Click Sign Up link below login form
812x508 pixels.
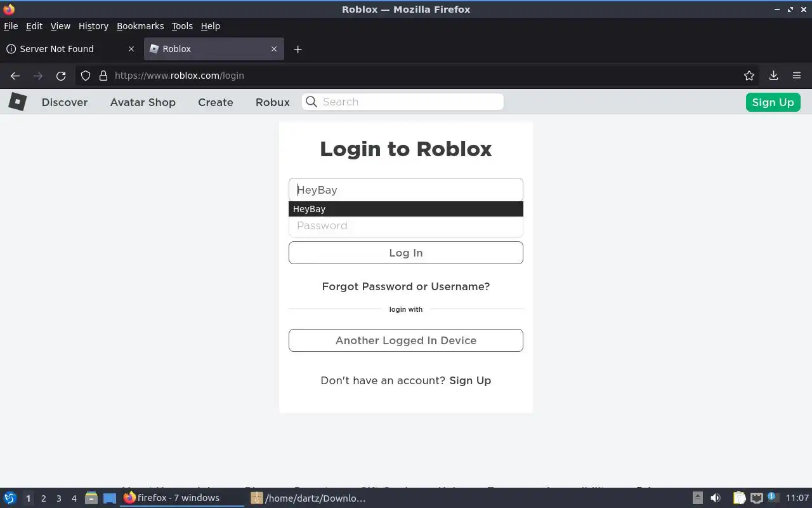tap(470, 380)
